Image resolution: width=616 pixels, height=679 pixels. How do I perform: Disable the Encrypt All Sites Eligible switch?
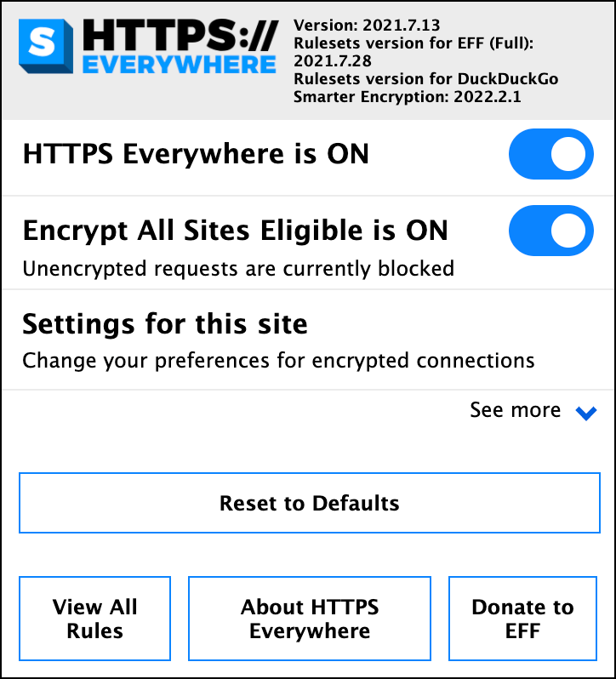tap(551, 231)
